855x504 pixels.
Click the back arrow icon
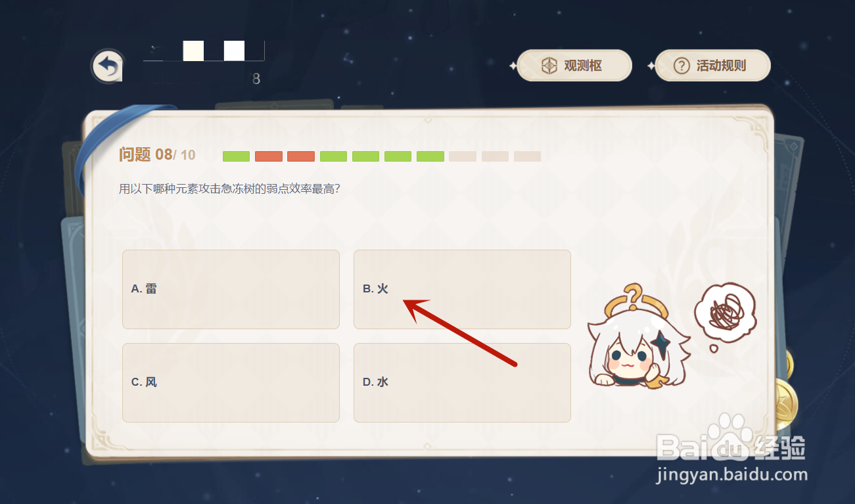point(108,66)
